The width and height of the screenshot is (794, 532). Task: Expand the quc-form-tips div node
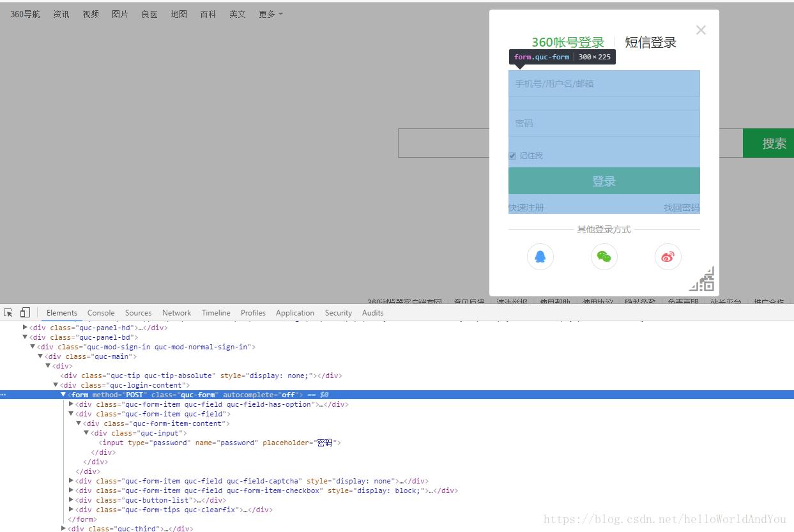(x=71, y=510)
